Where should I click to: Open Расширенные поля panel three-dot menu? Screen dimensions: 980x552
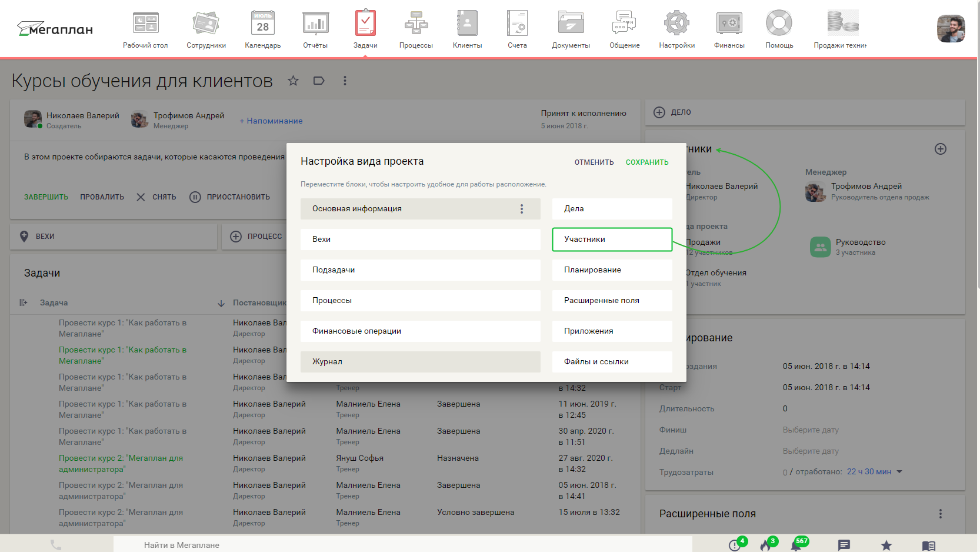point(940,514)
